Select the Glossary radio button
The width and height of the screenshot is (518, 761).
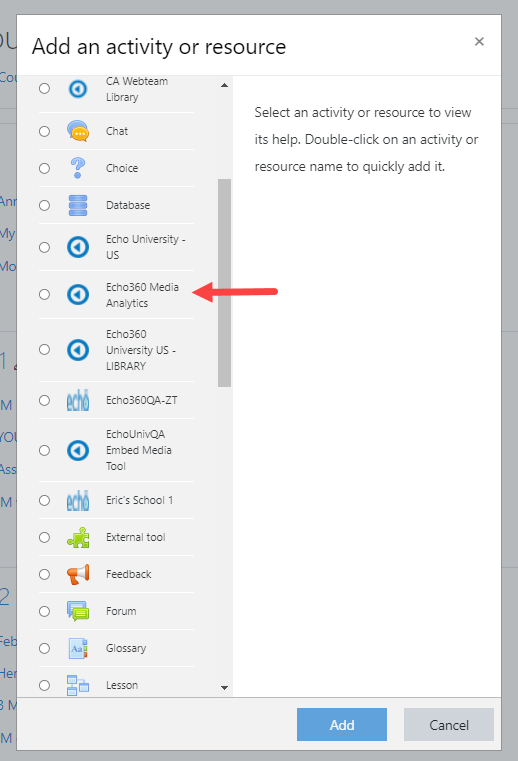tap(44, 648)
